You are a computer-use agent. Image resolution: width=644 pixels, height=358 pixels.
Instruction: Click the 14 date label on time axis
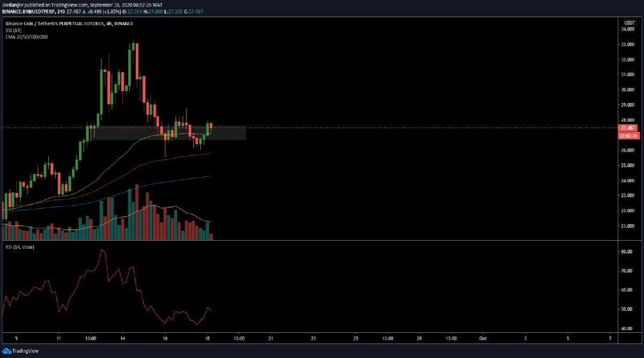click(122, 339)
